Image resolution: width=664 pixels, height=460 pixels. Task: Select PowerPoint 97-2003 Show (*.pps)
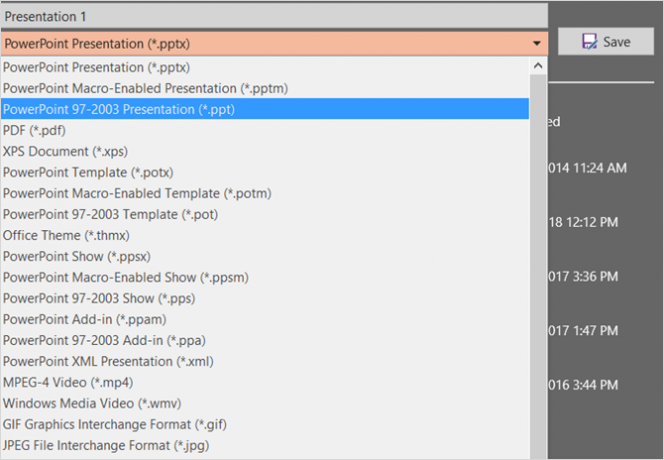[x=265, y=298]
